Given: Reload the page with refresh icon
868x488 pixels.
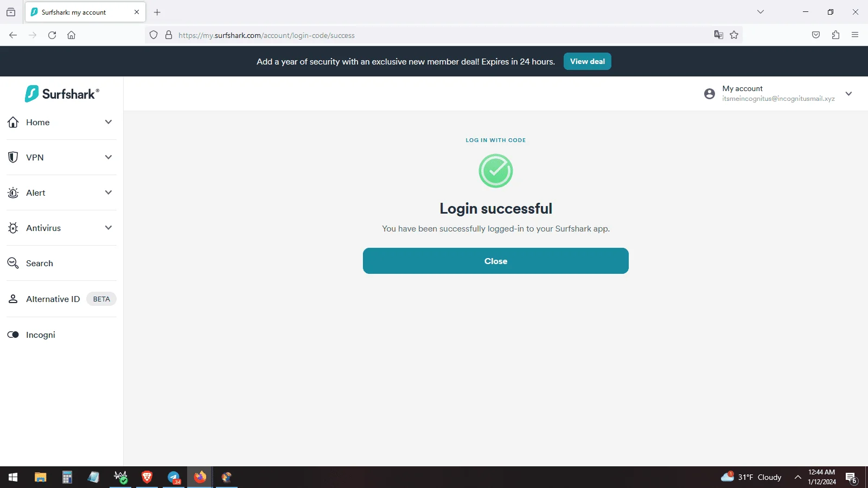Looking at the screenshot, I should [x=52, y=35].
